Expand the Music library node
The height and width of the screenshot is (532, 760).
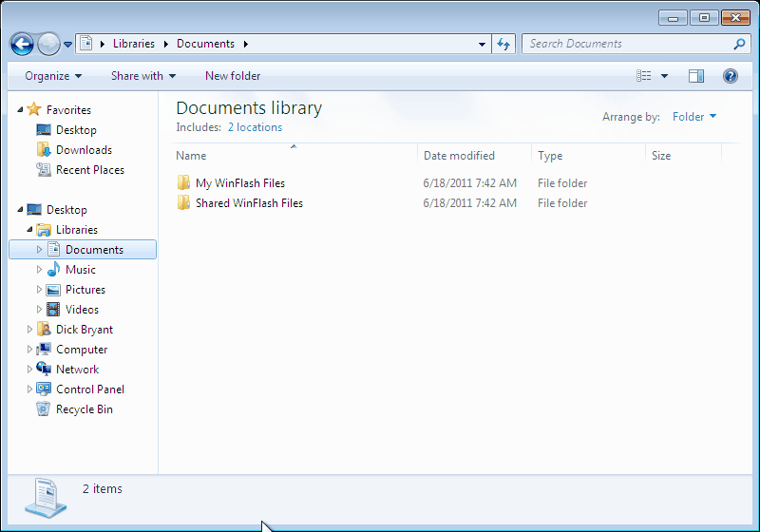(39, 270)
